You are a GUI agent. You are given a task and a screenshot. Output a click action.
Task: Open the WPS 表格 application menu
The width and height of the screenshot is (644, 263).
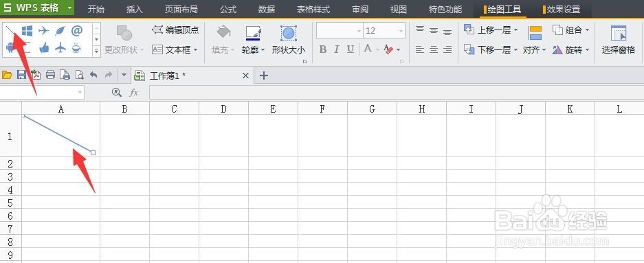click(37, 8)
